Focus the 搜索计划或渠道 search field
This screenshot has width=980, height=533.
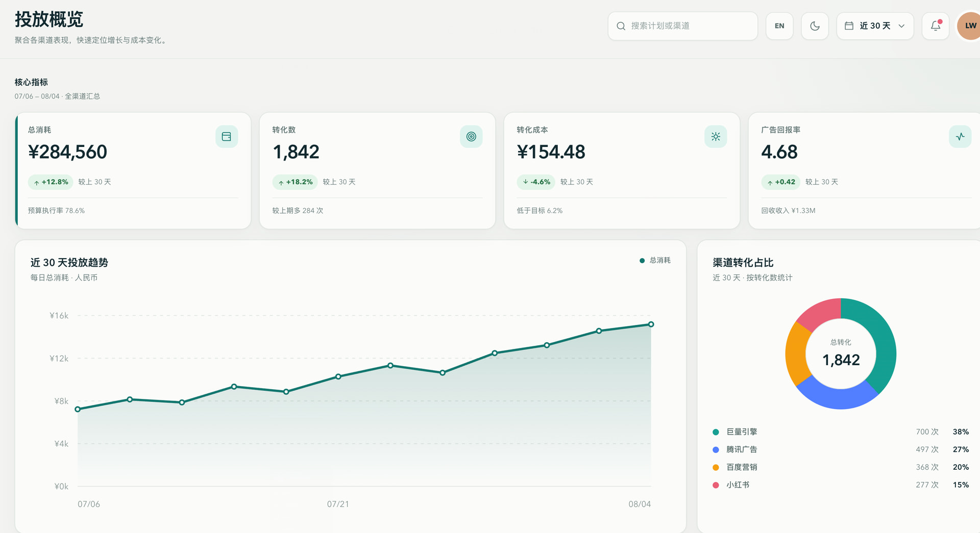pos(682,26)
